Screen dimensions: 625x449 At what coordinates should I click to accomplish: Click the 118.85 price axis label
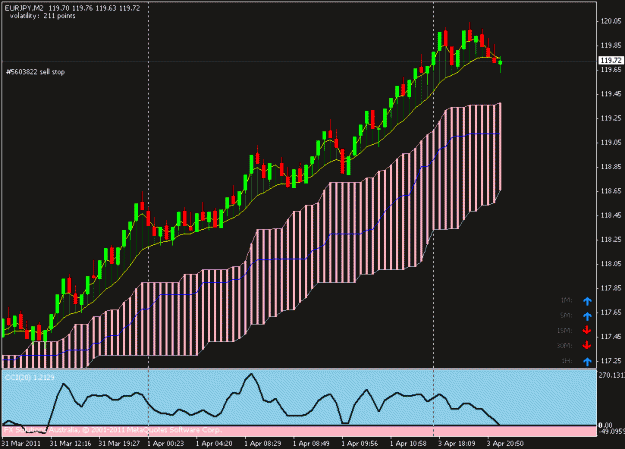pos(611,167)
